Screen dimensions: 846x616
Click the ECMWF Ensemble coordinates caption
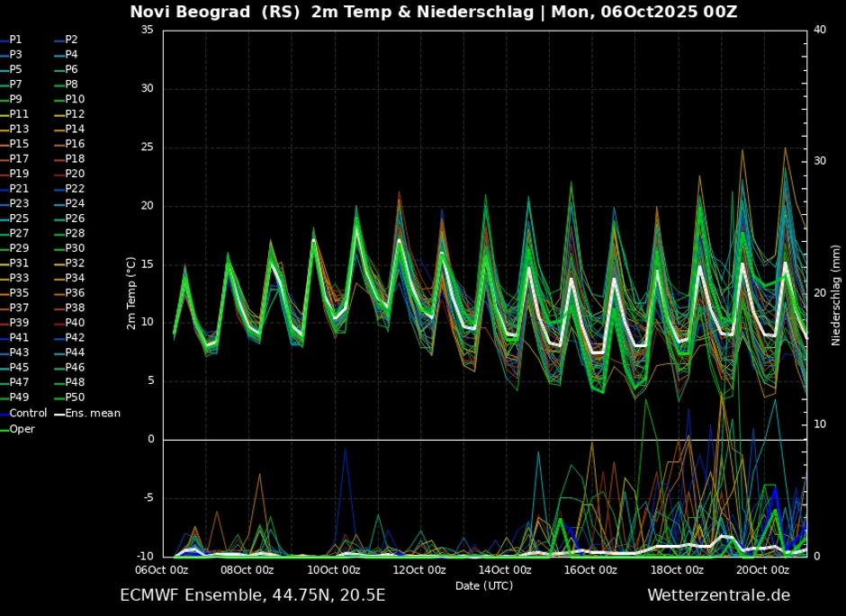[x=252, y=595]
